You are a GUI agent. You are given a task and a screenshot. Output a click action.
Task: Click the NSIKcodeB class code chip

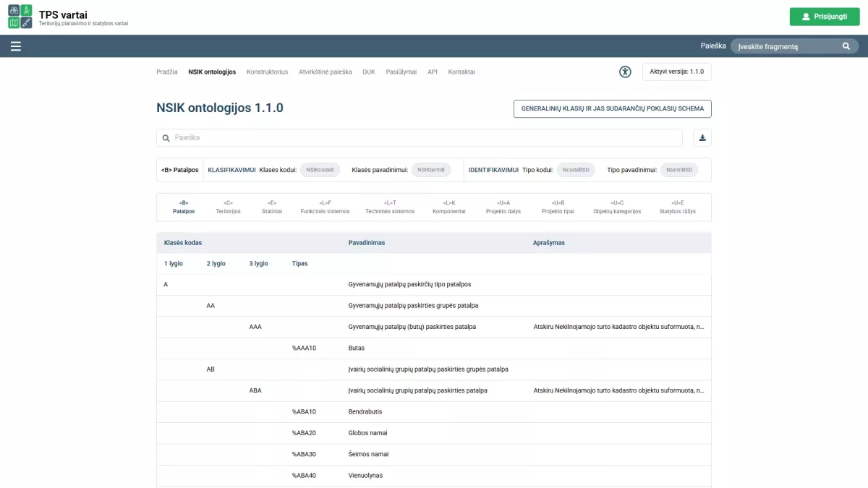click(320, 170)
